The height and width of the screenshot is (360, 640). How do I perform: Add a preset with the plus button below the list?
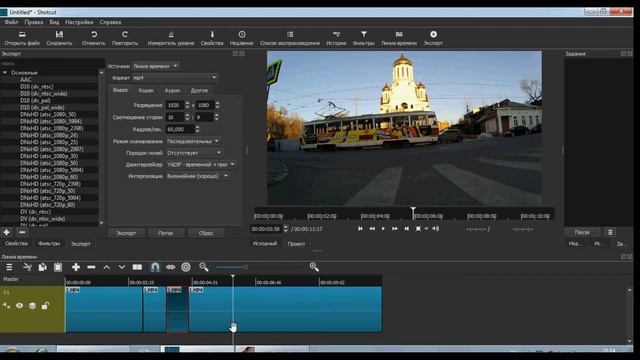point(7,232)
